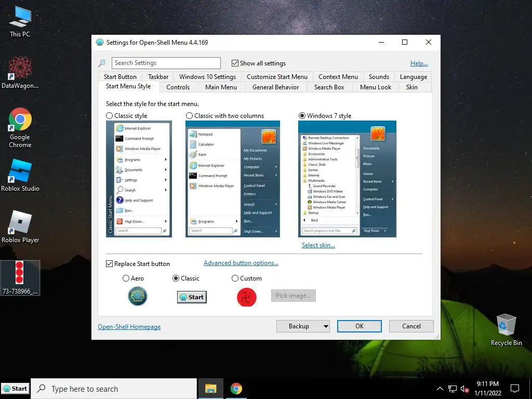Click into the Search Settings field
The height and width of the screenshot is (399, 532).
(166, 63)
